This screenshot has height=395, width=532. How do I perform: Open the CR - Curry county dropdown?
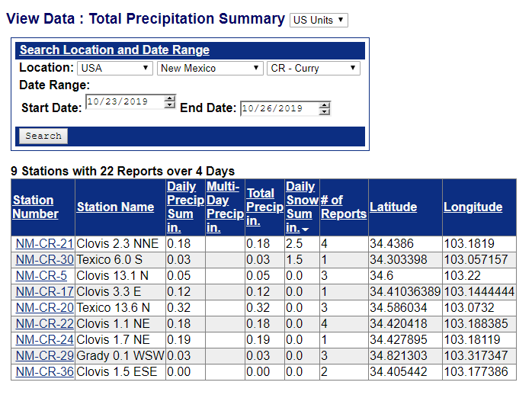(313, 68)
